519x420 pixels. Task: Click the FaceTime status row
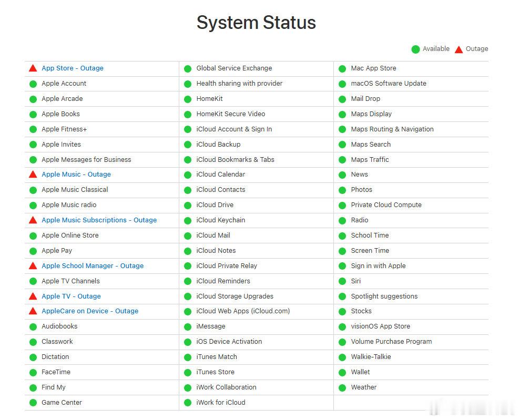(x=101, y=372)
